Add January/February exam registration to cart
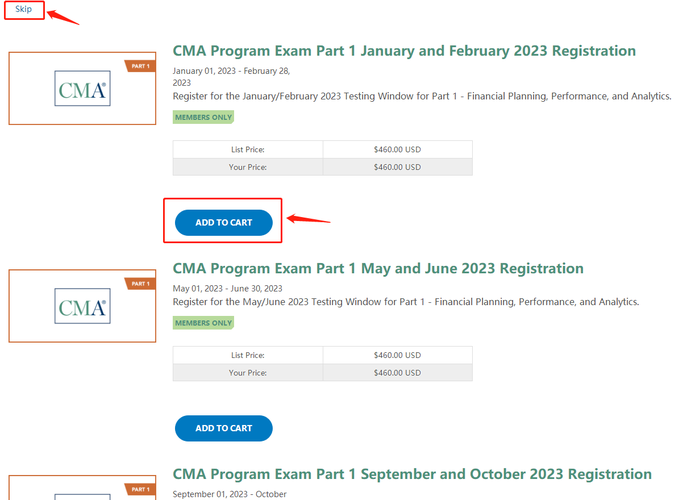The image size is (675, 500). click(x=223, y=223)
